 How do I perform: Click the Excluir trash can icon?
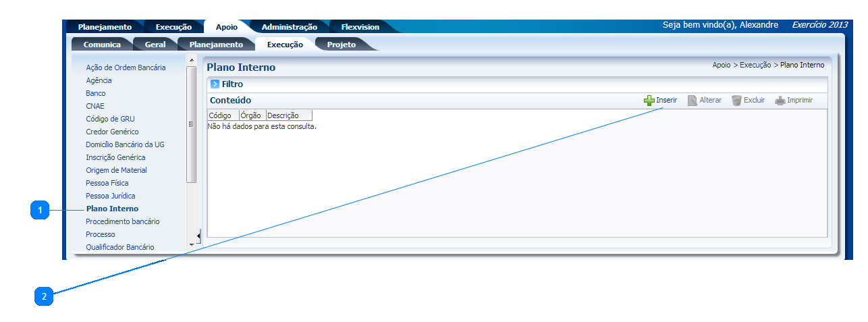coord(736,101)
